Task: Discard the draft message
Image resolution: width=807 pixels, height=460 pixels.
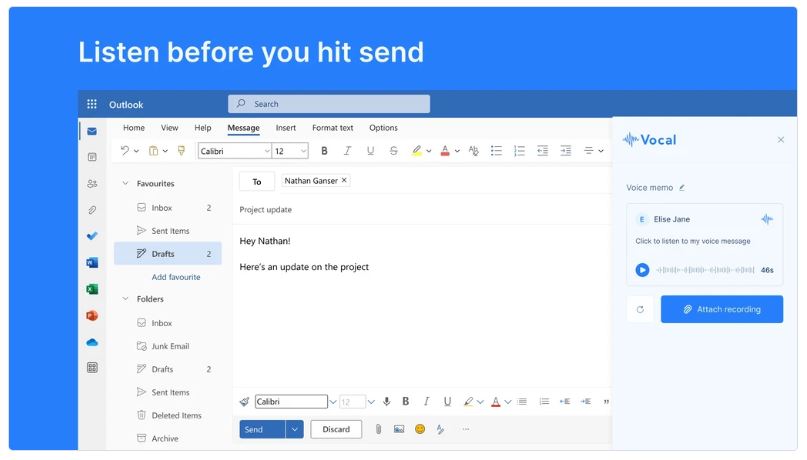Action: (336, 429)
